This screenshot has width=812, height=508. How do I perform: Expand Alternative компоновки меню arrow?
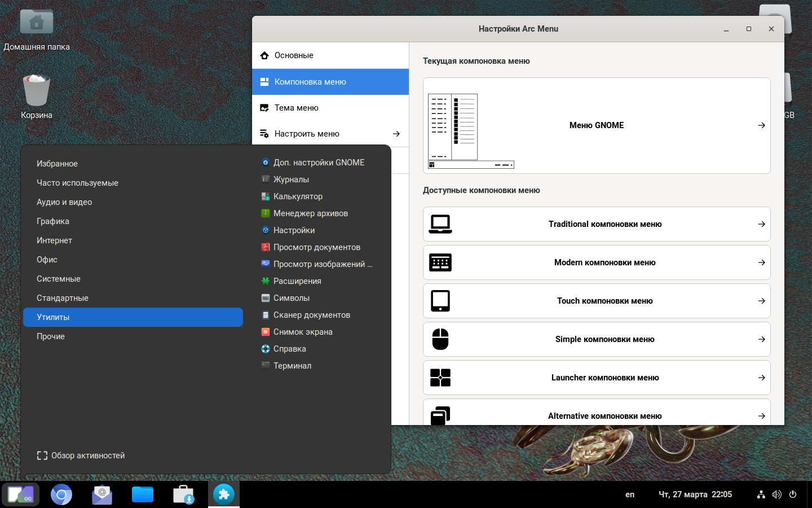click(762, 416)
